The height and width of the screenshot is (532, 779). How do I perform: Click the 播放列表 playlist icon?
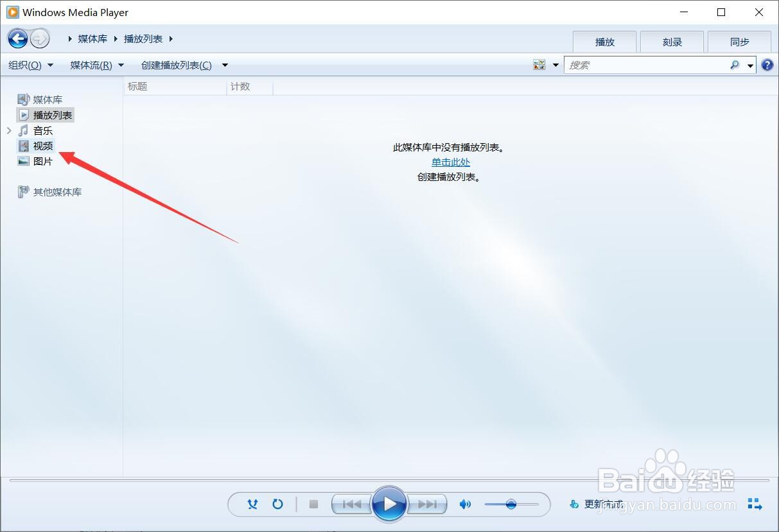pyautogui.click(x=24, y=115)
